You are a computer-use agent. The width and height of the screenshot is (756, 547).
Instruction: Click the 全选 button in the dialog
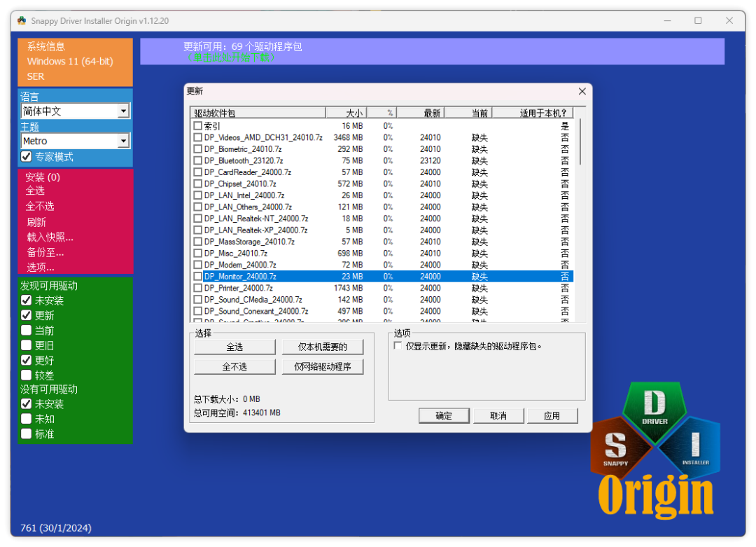click(x=234, y=347)
